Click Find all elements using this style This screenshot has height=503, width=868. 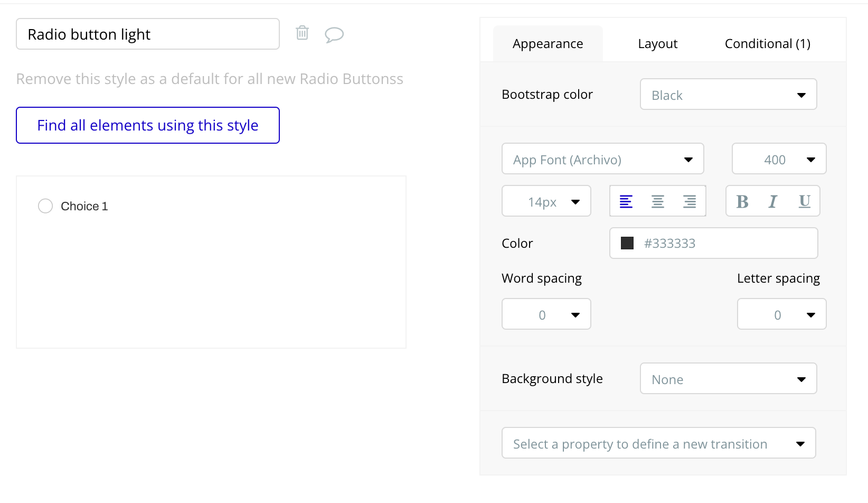click(148, 125)
